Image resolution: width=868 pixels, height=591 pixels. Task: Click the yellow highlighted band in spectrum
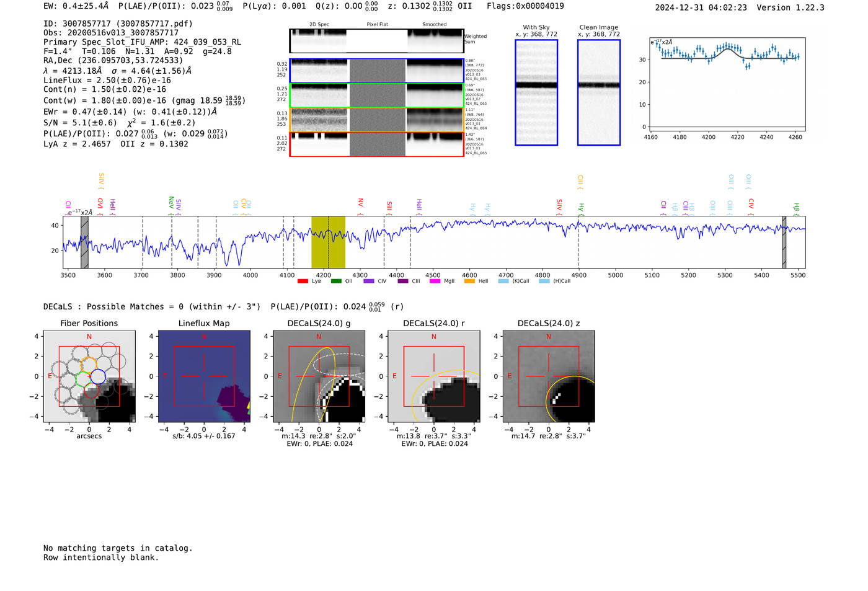pyautogui.click(x=328, y=242)
